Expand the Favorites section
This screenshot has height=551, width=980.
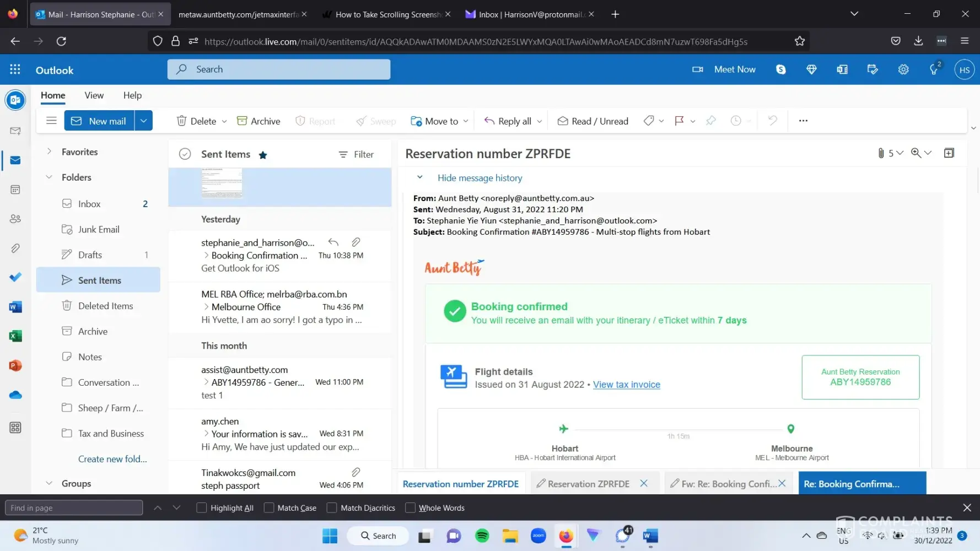(49, 152)
